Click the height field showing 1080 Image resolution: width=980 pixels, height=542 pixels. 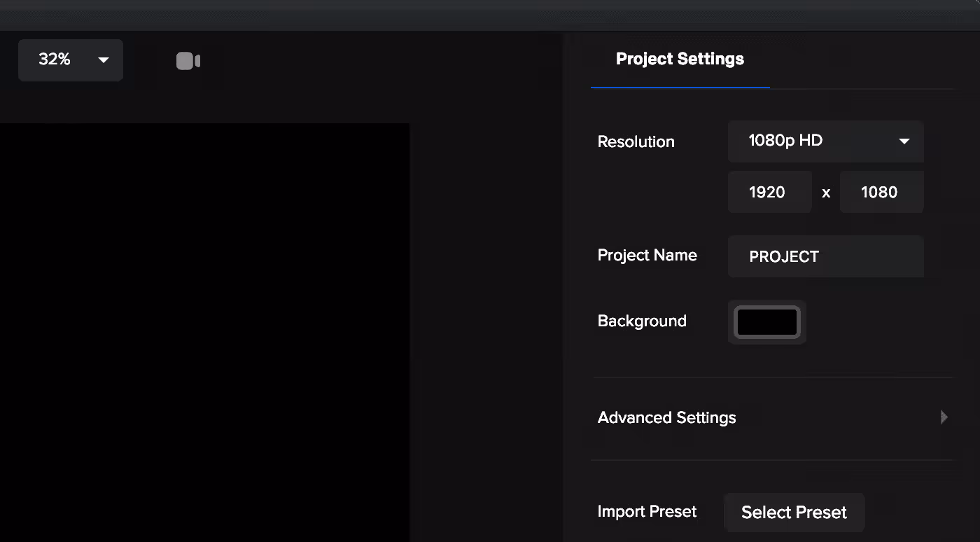pyautogui.click(x=881, y=193)
